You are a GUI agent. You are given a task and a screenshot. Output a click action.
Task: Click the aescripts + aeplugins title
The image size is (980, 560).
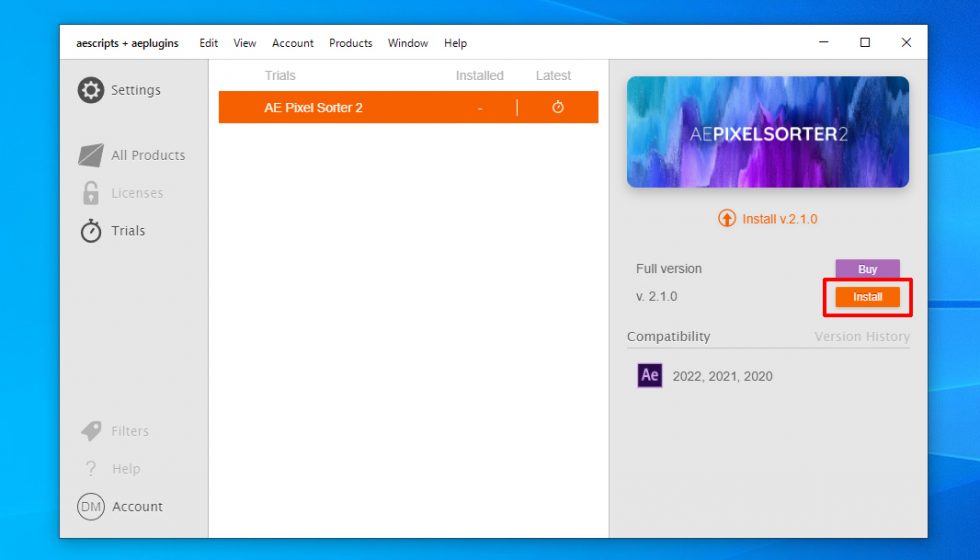point(128,43)
